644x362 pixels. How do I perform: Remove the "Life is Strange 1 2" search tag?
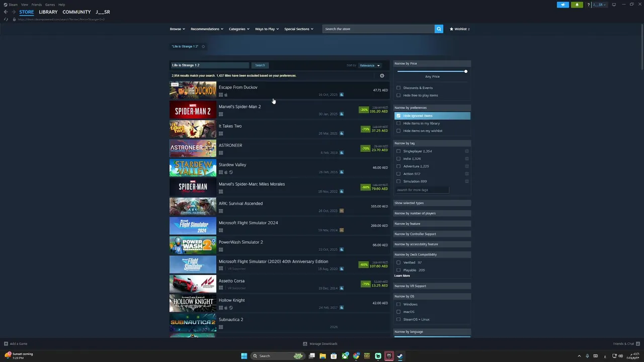coord(203,46)
